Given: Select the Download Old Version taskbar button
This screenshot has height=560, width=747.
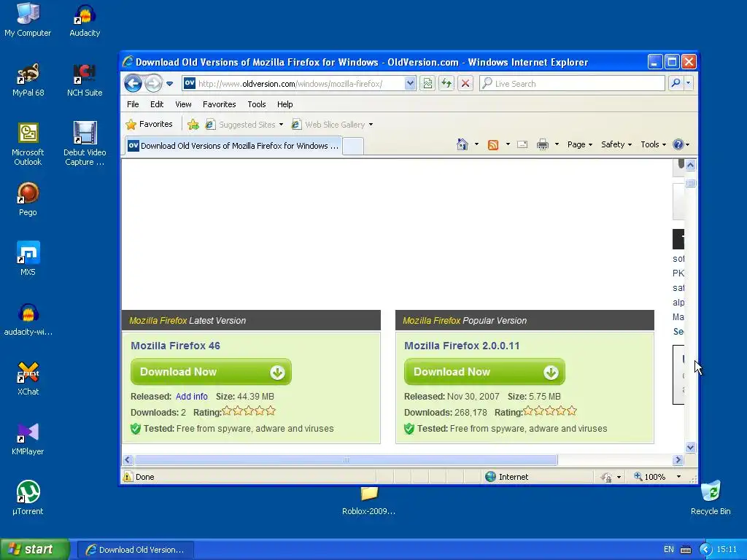Looking at the screenshot, I should pos(135,550).
